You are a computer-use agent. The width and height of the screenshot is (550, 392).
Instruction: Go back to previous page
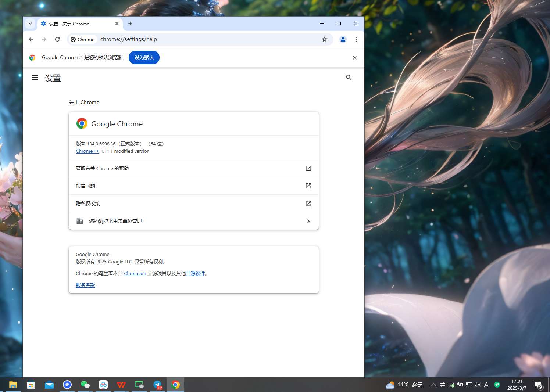click(31, 39)
